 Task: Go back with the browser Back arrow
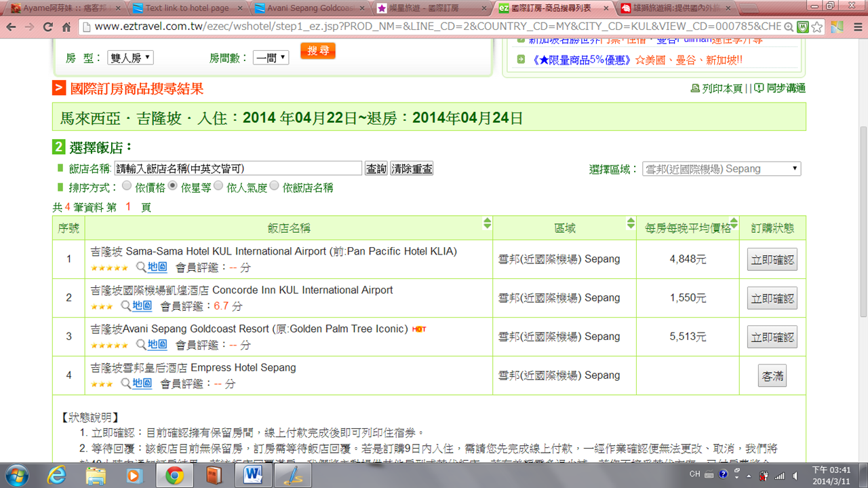[11, 27]
